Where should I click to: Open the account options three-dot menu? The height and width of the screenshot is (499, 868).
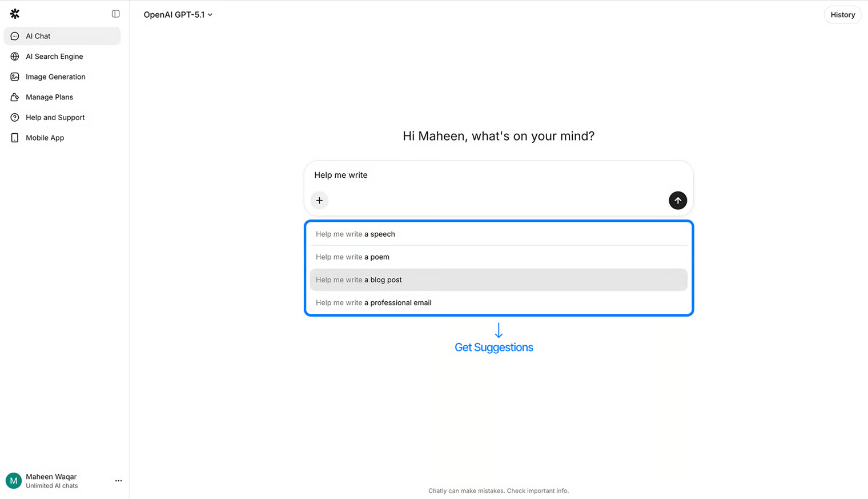(118, 481)
